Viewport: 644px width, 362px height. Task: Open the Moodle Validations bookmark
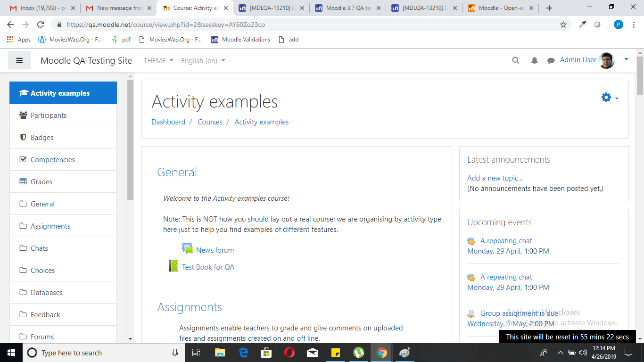pyautogui.click(x=240, y=40)
